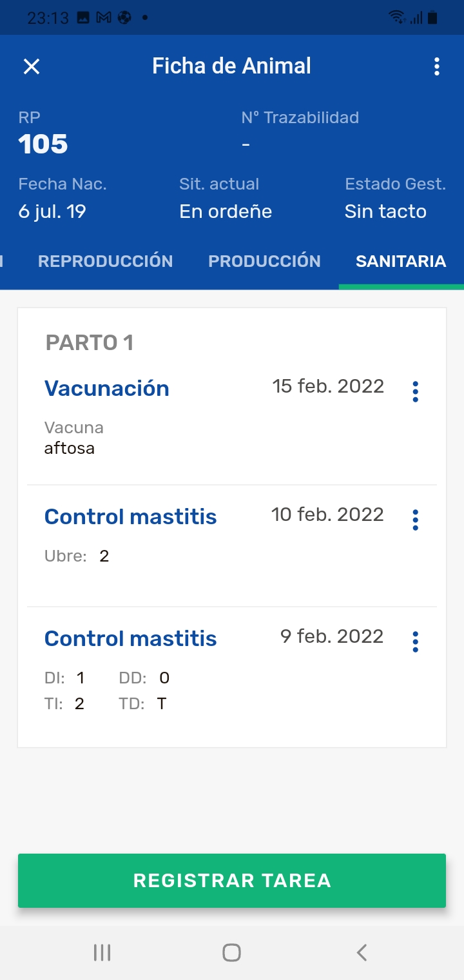This screenshot has height=980, width=464.
Task: Open the Vacunación record title
Action: [x=107, y=389]
